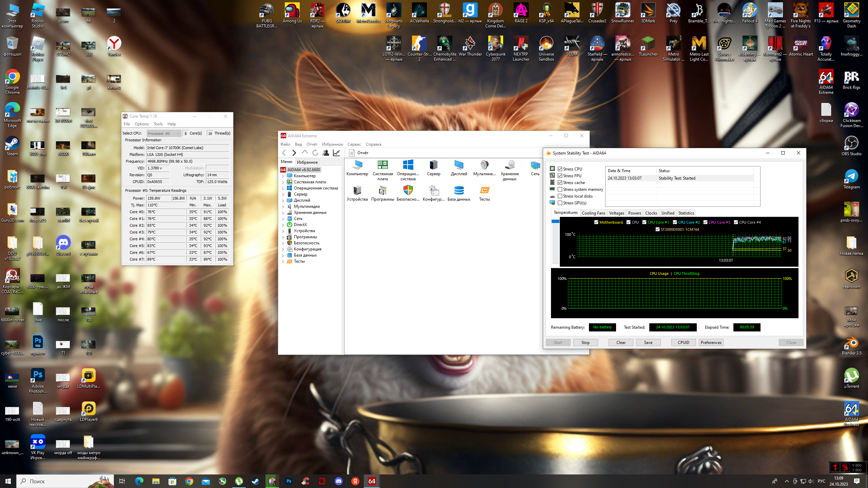868x488 pixels.
Task: Click the AIDA64 report graph toolbar icon
Action: click(x=336, y=153)
